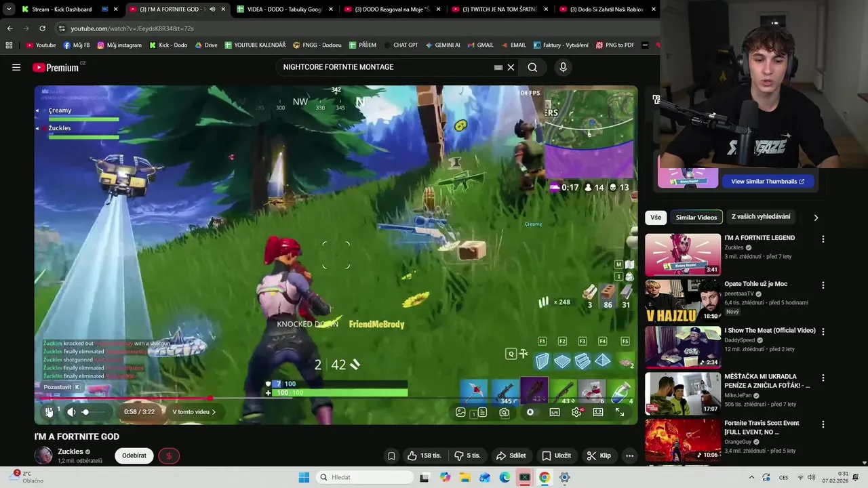Open the 'CHAT GPT' bookmark

pyautogui.click(x=400, y=45)
